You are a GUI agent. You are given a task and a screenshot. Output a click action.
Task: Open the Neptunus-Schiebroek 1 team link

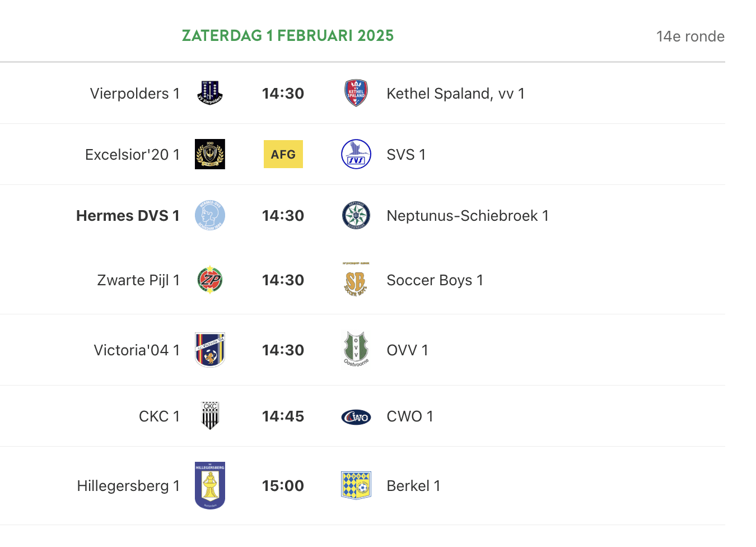point(468,216)
